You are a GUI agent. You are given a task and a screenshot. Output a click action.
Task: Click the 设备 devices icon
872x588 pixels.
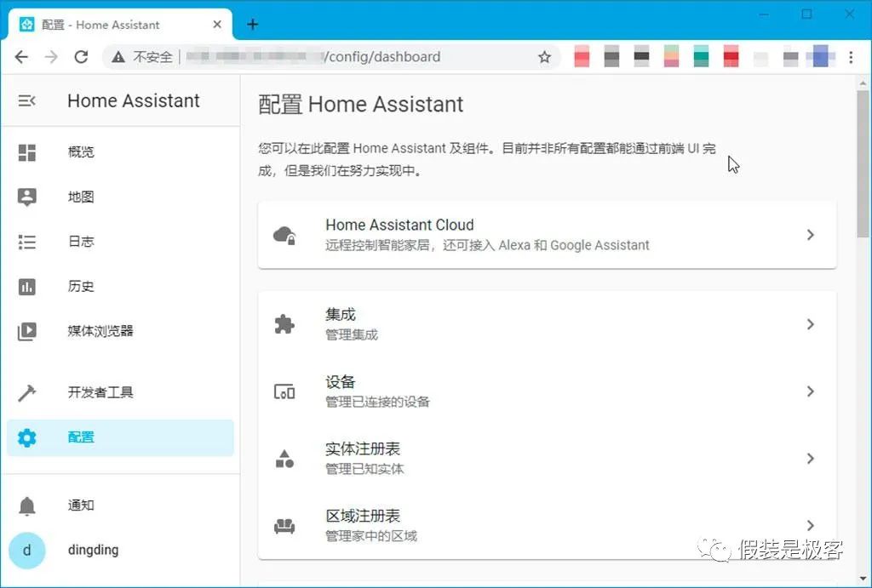[284, 391]
